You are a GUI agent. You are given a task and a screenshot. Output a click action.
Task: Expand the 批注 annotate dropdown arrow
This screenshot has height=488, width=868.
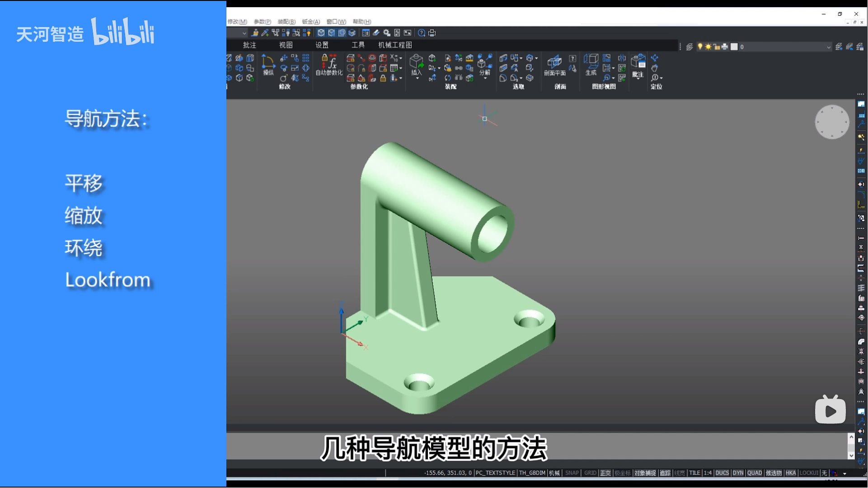click(x=638, y=79)
